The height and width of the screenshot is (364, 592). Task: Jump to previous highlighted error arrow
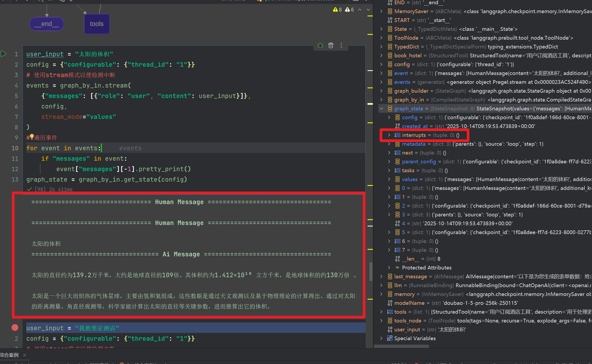(360, 10)
